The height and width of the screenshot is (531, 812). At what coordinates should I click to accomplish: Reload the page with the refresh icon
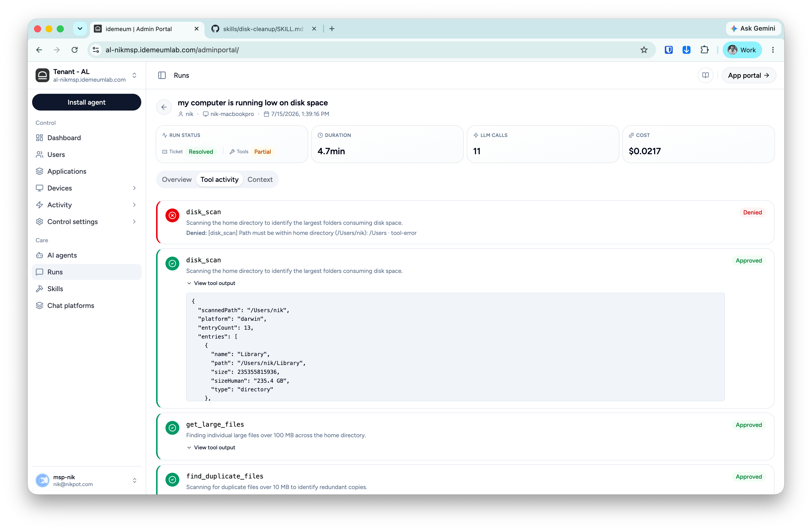(75, 50)
